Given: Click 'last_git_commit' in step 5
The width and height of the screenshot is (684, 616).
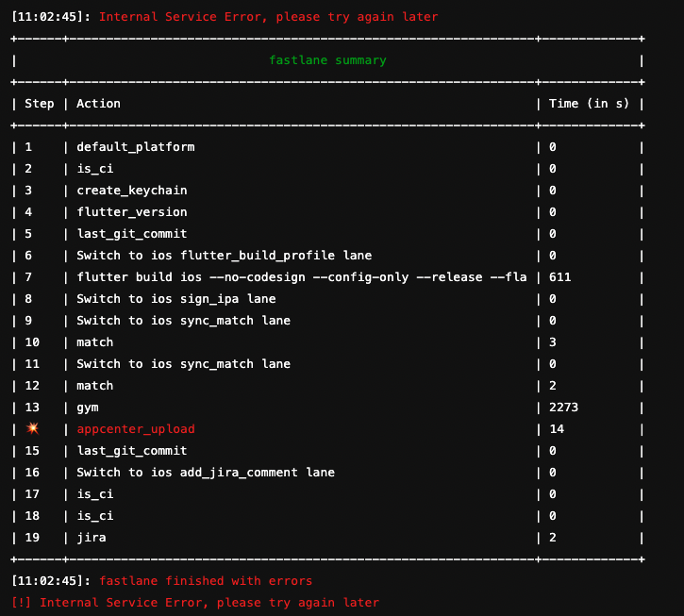Looking at the screenshot, I should tap(132, 234).
